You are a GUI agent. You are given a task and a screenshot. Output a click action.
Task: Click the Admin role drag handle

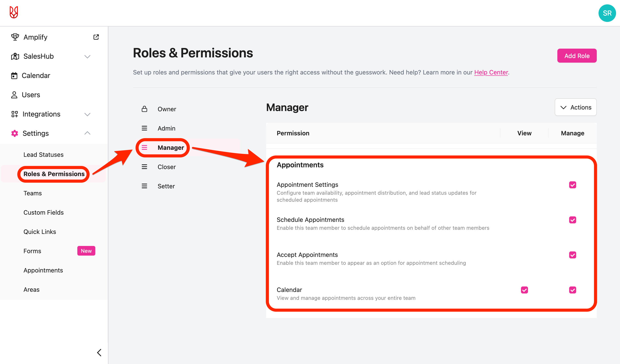pyautogui.click(x=144, y=128)
